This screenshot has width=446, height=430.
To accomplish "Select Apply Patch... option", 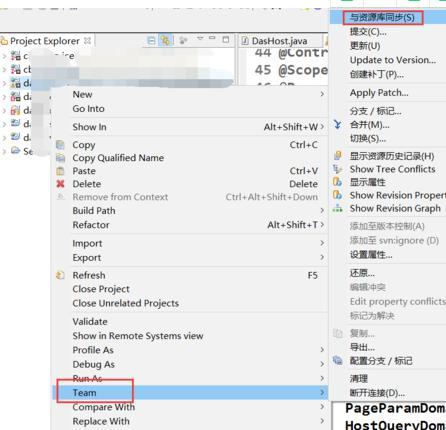I will click(379, 93).
